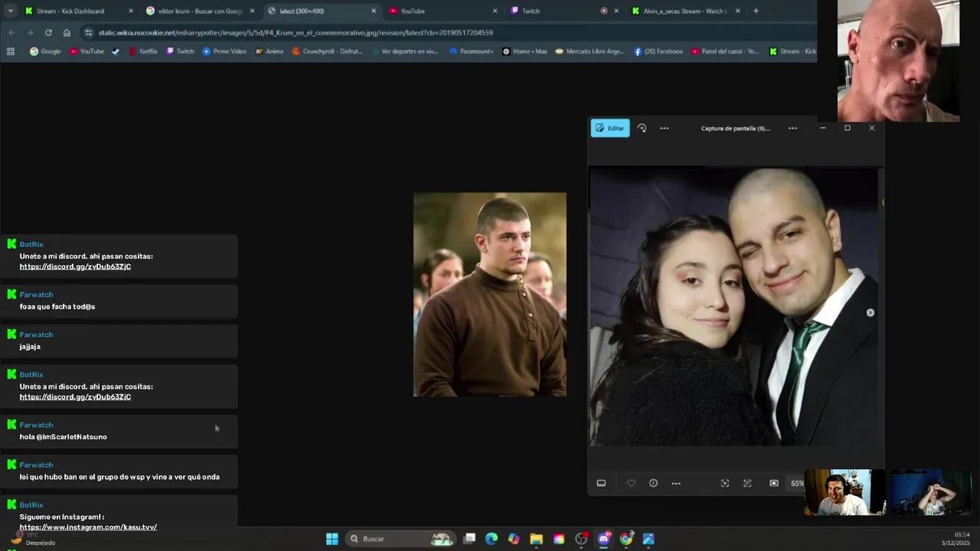Viewport: 980px width, 551px height.
Task: Open the Google bookmark
Action: point(45,51)
